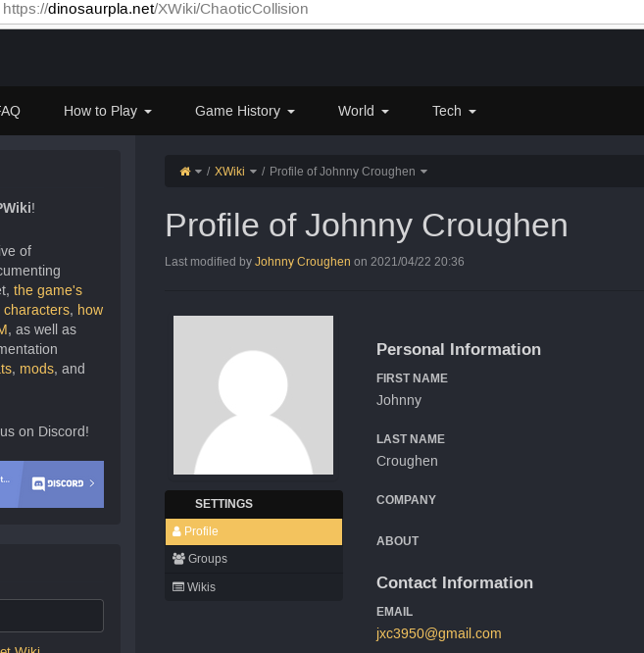Select the Profile settings tab
The width and height of the screenshot is (644, 653).
pos(254,531)
